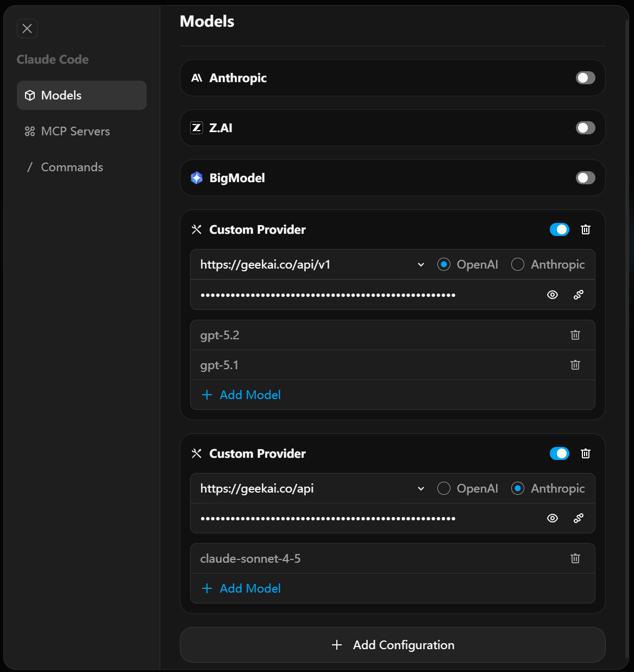The width and height of the screenshot is (634, 672).
Task: Click the Add Configuration button
Action: pyautogui.click(x=392, y=645)
